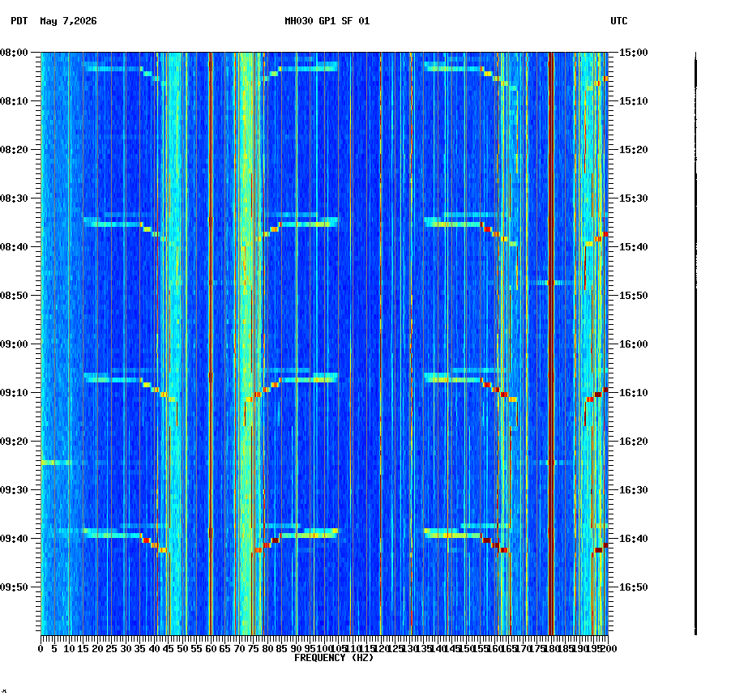This screenshot has height=700, width=731.
Task: Pick the 15:50 UTC time label
Action: pos(634,296)
